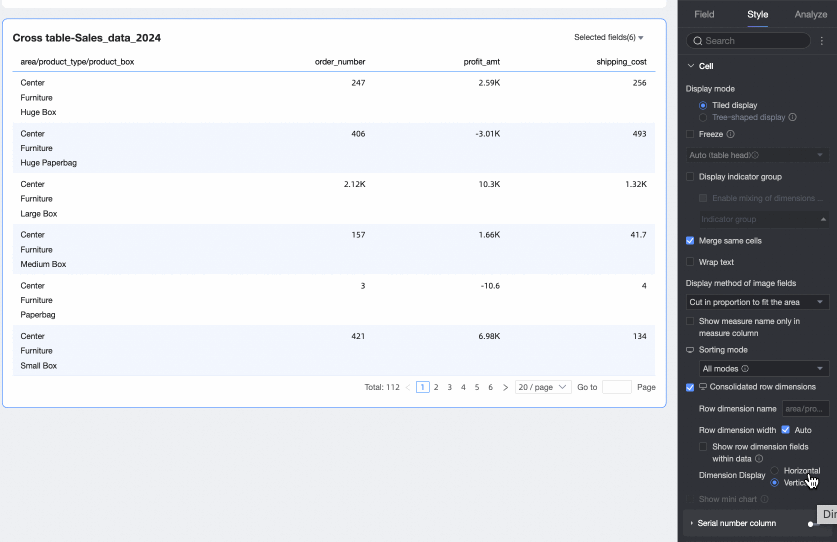
Task: Click the profit_amt column header
Action: [481, 62]
